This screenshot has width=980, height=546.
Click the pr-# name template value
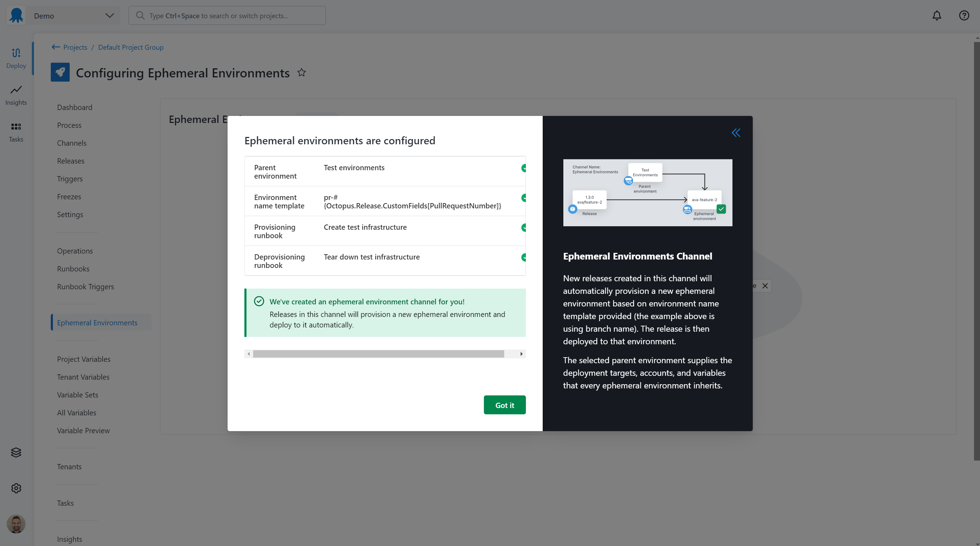click(x=412, y=202)
